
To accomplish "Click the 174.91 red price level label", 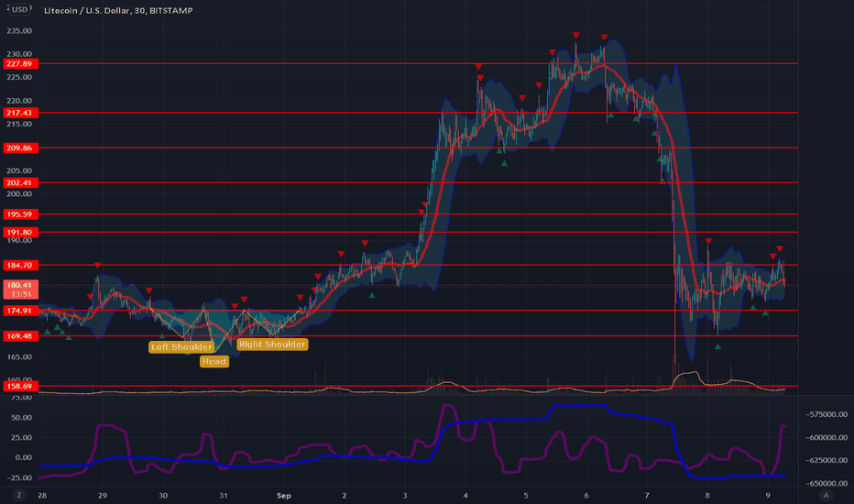I will 21,311.
